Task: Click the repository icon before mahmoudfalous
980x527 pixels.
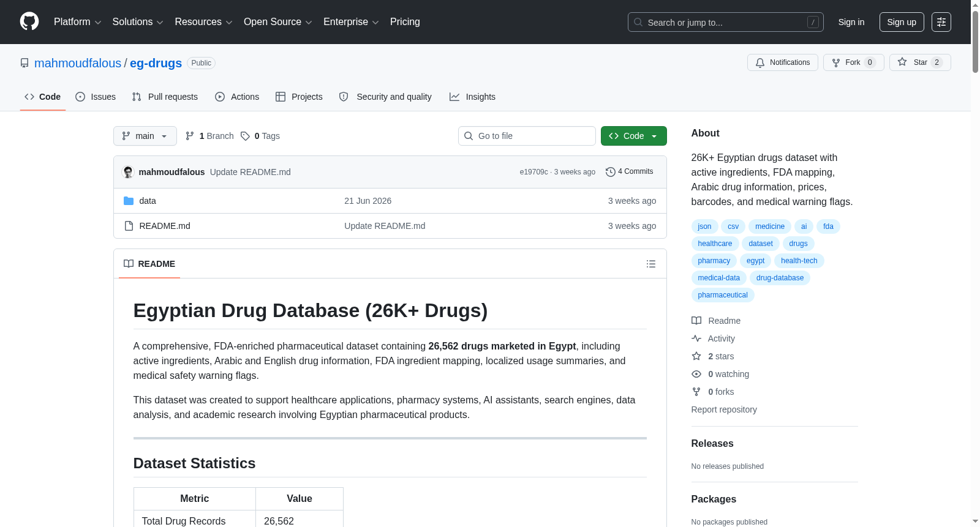Action: tap(24, 63)
